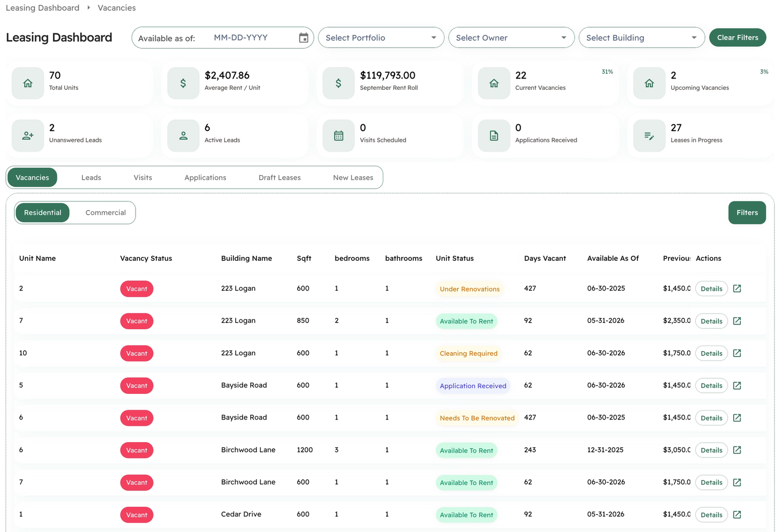
Task: Open the calendar date picker icon
Action: coord(303,37)
